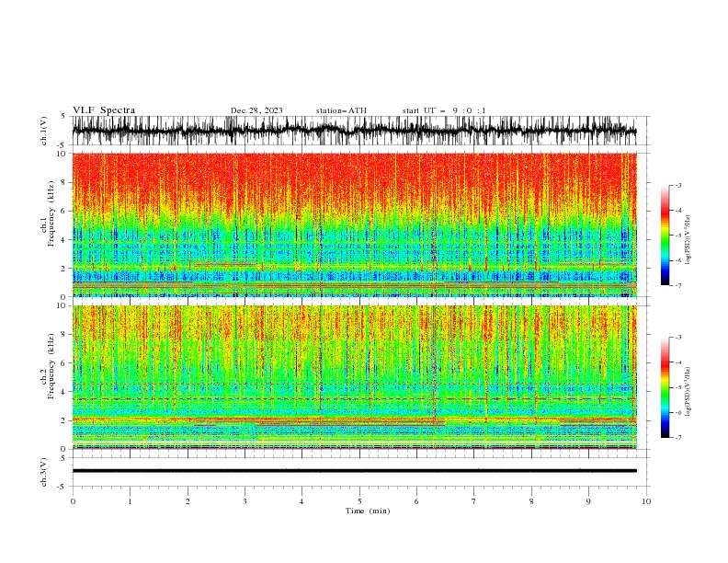Click the '-7' label on lower colorbar
The width and height of the screenshot is (728, 563).
[x=678, y=437]
